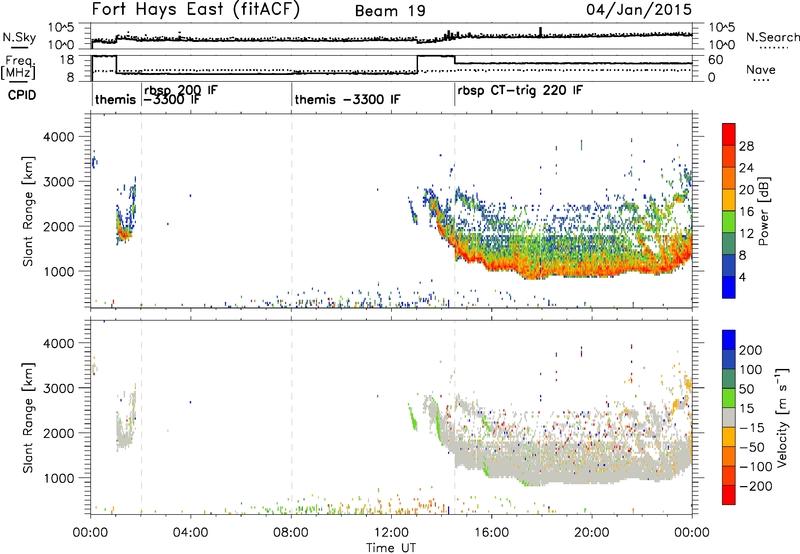800x554 pixels.
Task: Click the velocity colorbar '200' value
Action: tap(751, 350)
